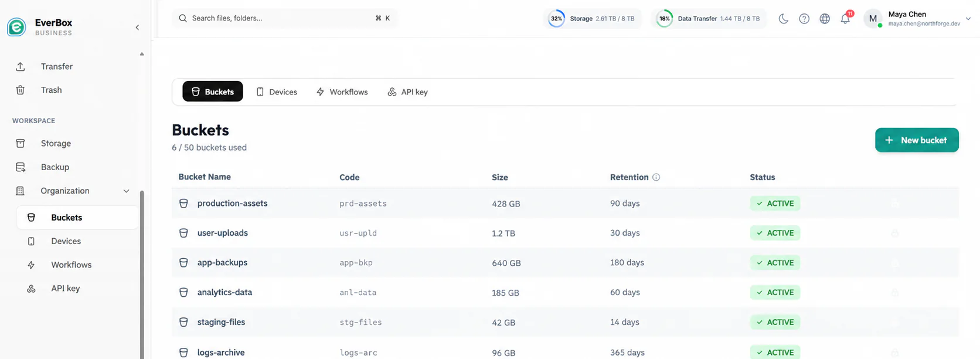Click the Storage 32% usage indicator
This screenshot has height=359, width=980.
click(x=592, y=19)
